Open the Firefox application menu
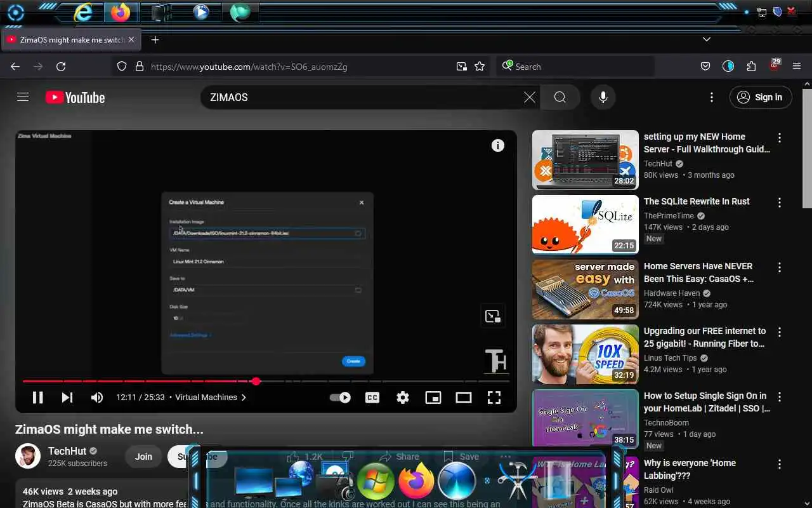Viewport: 812px width, 508px height. click(797, 67)
